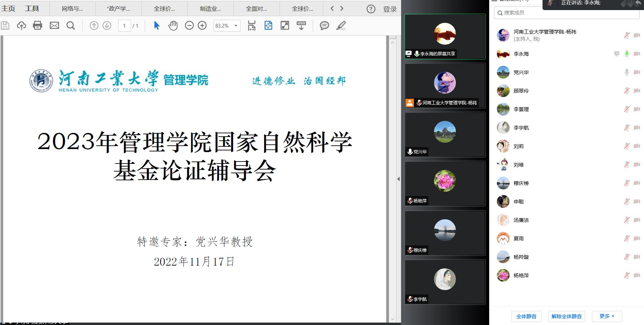Expand the 更多 options menu

pyautogui.click(x=607, y=316)
